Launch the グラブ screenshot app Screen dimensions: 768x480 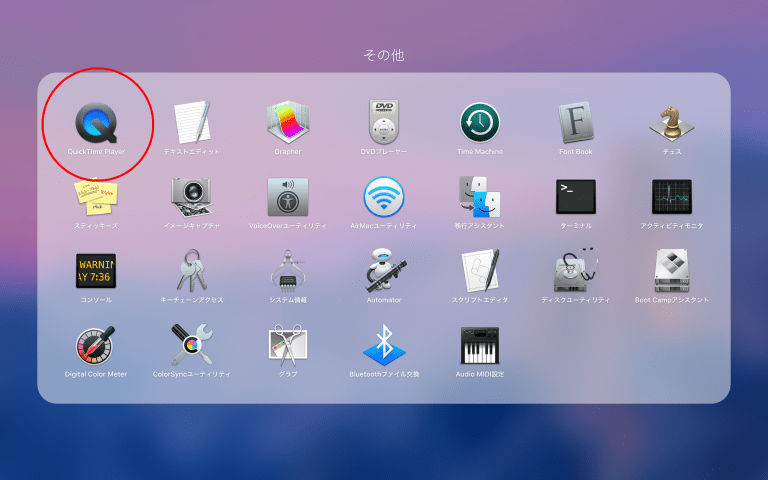click(x=288, y=345)
